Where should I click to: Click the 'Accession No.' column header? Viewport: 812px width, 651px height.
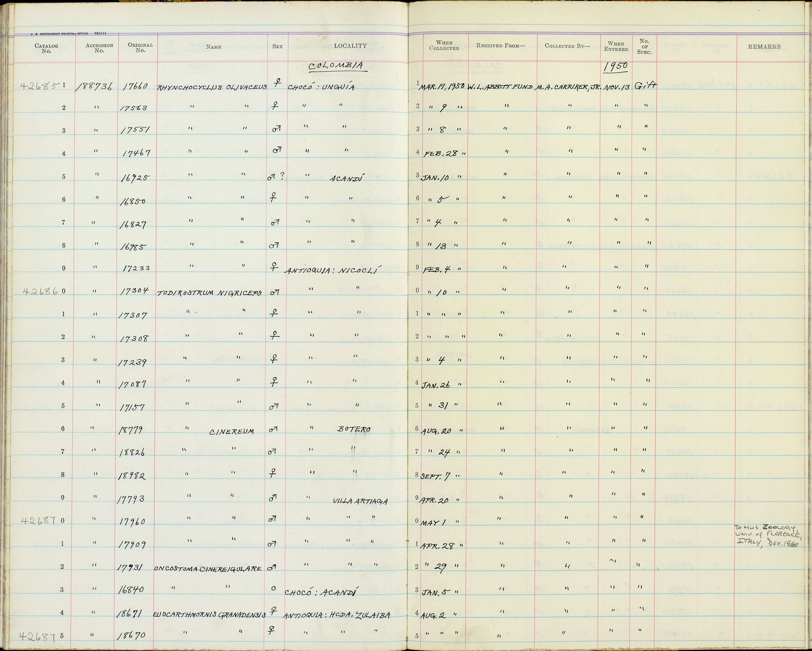coord(100,48)
